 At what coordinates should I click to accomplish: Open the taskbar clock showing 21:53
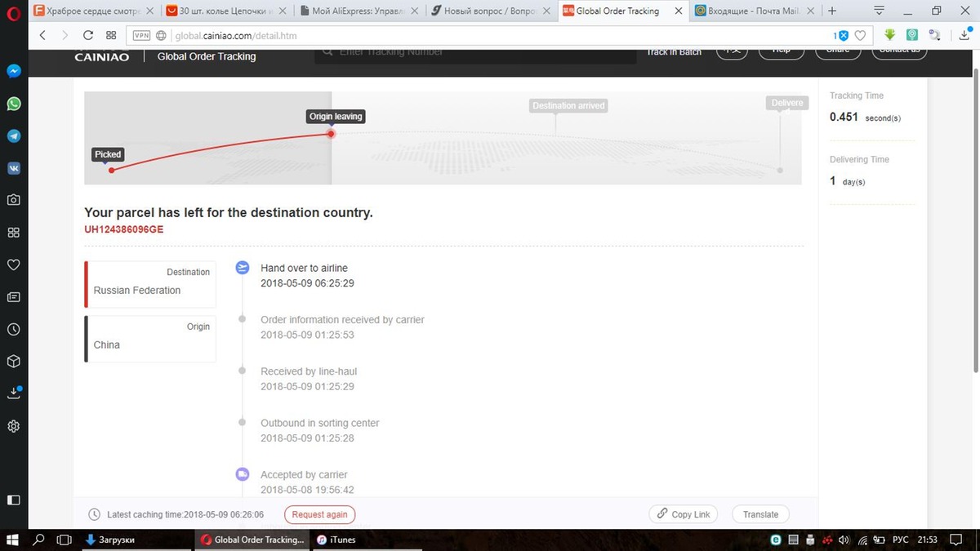pos(927,540)
